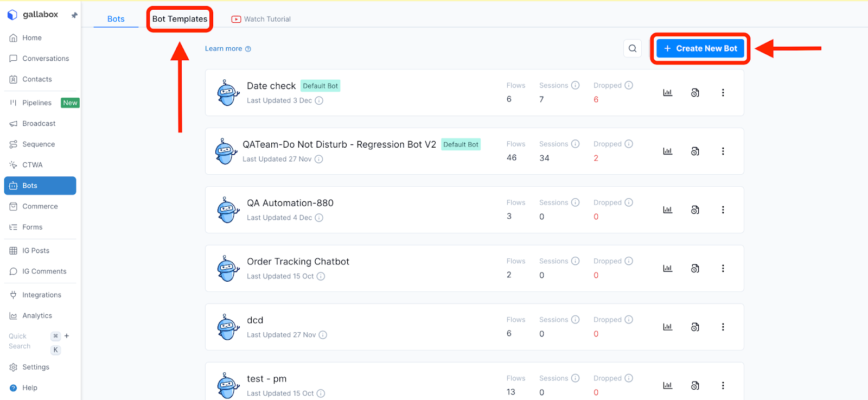Click the Create New Bot button

pyautogui.click(x=700, y=48)
